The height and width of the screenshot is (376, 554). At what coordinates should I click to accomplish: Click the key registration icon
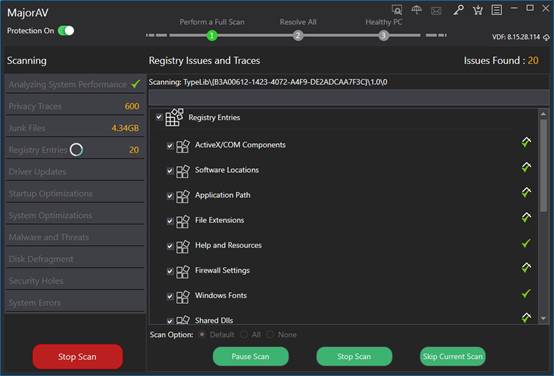click(x=458, y=10)
